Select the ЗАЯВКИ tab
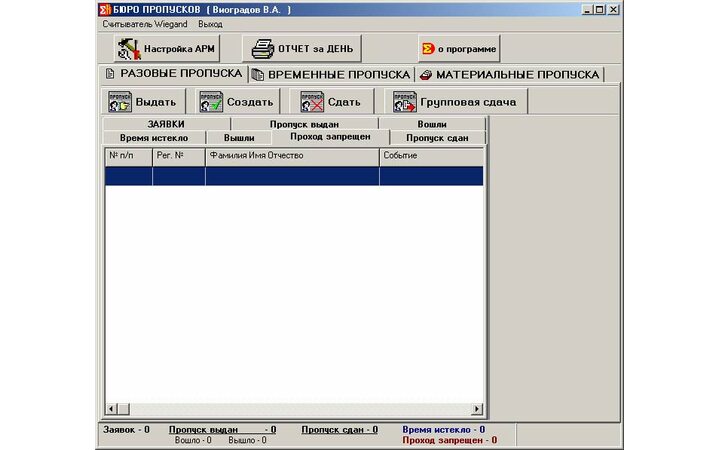The image size is (720, 450). click(166, 124)
